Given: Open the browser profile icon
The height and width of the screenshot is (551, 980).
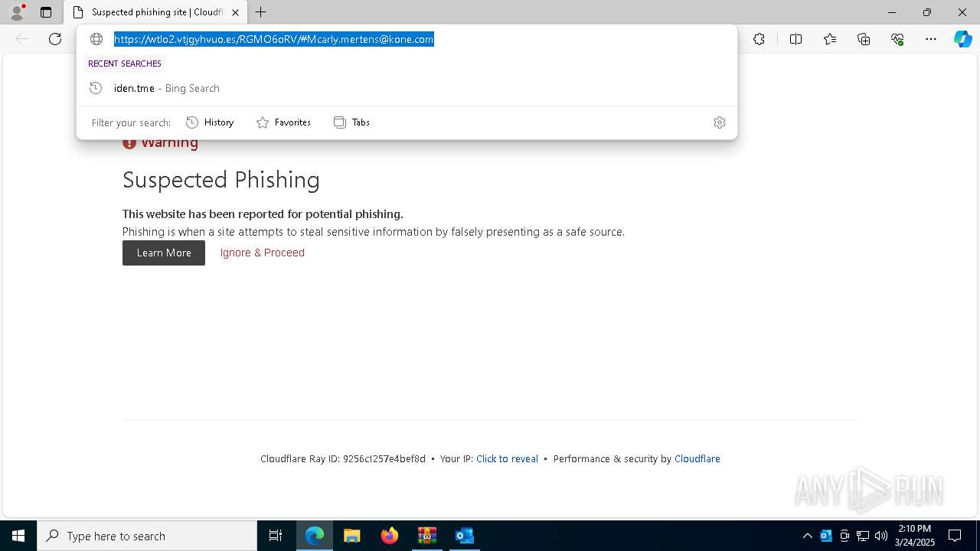Looking at the screenshot, I should [x=16, y=12].
